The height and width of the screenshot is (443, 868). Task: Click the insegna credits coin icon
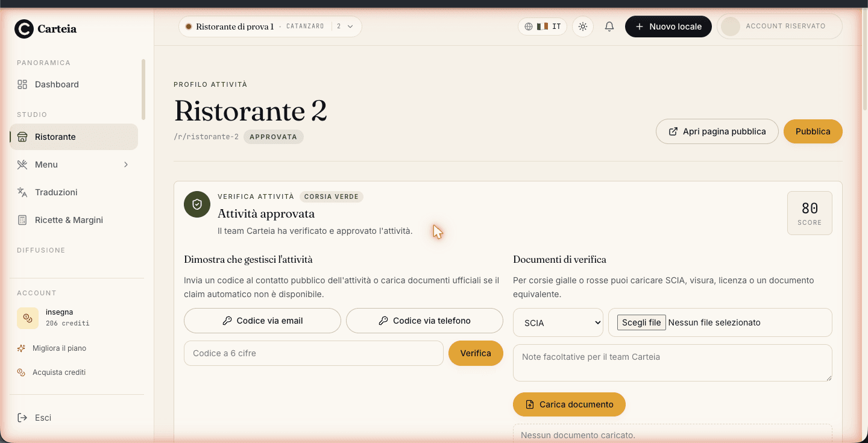pos(28,318)
